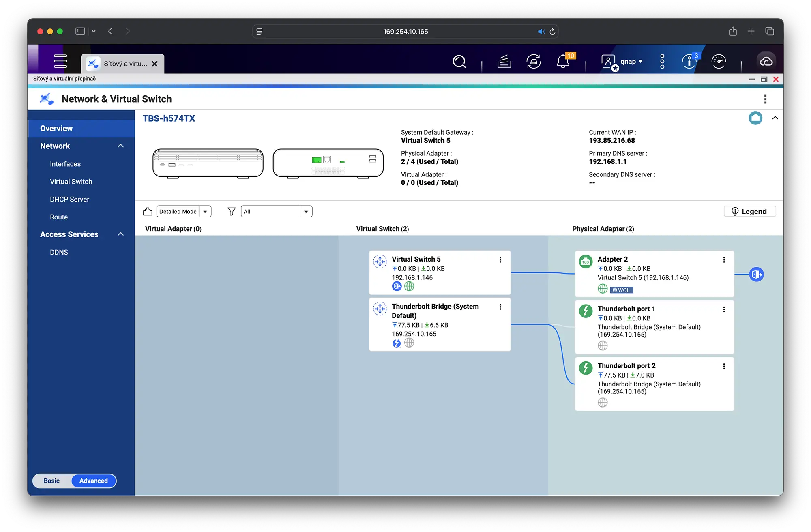Open background tasks icon in header
This screenshot has height=532, width=811.
(504, 62)
